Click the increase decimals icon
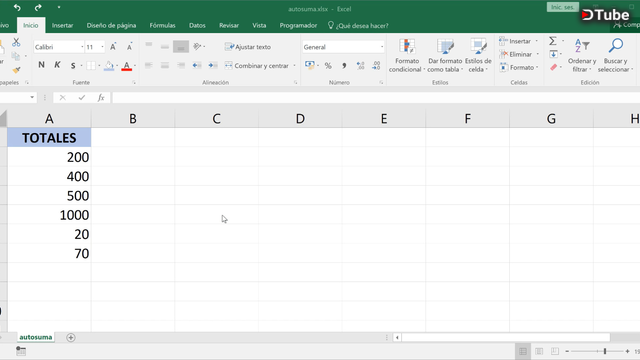 click(360, 65)
